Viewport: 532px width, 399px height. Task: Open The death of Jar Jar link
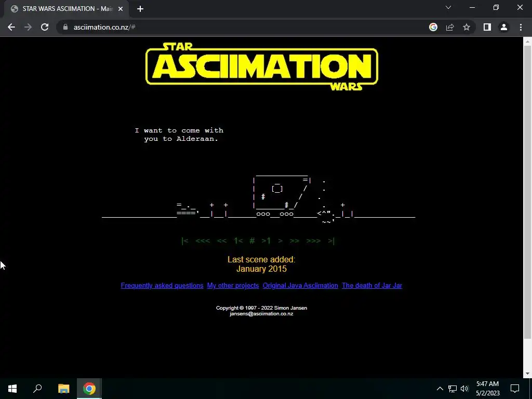point(372,286)
